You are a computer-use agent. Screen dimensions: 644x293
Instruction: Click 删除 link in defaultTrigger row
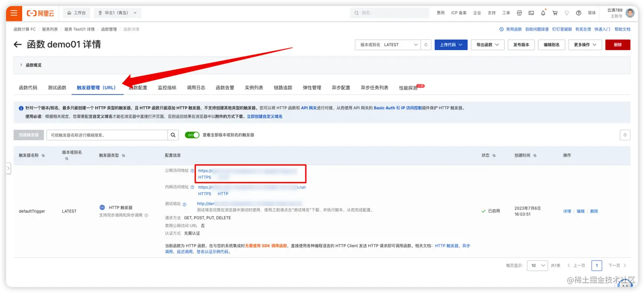click(594, 211)
